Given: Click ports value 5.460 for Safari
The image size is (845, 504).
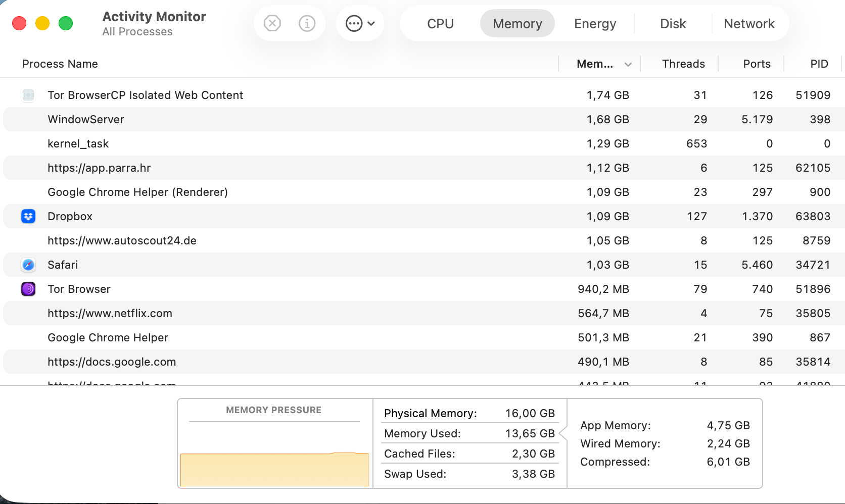Looking at the screenshot, I should pos(757,265).
